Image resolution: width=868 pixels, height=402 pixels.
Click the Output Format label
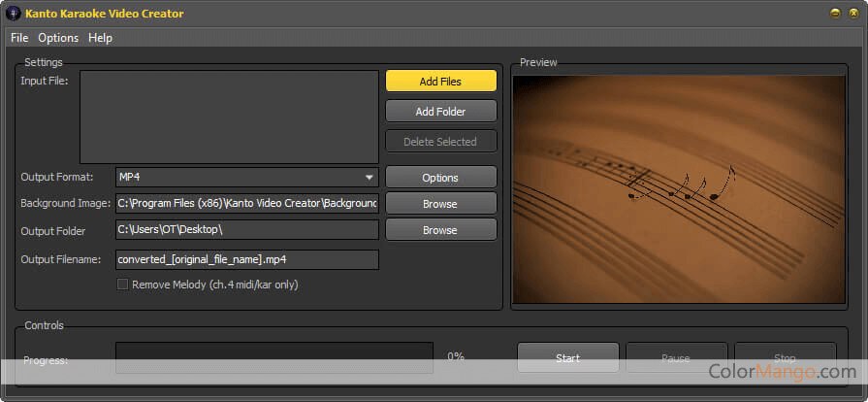(57, 177)
